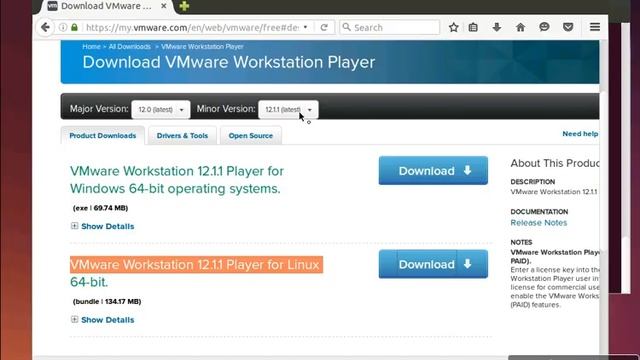
Task: Switch to the Open Source tab
Action: coord(251,136)
